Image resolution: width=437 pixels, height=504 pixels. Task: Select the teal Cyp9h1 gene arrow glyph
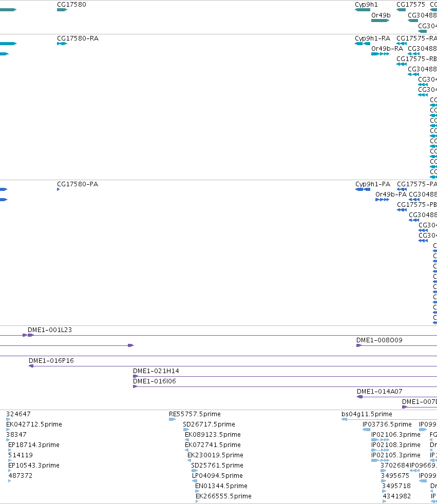coord(363,10)
